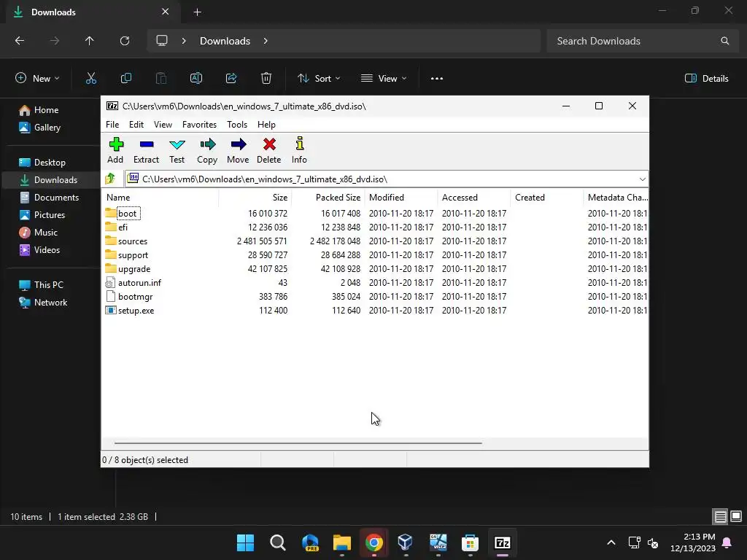The height and width of the screenshot is (560, 747).
Task: Open the Favorites menu in 7-Zip
Action: click(199, 124)
